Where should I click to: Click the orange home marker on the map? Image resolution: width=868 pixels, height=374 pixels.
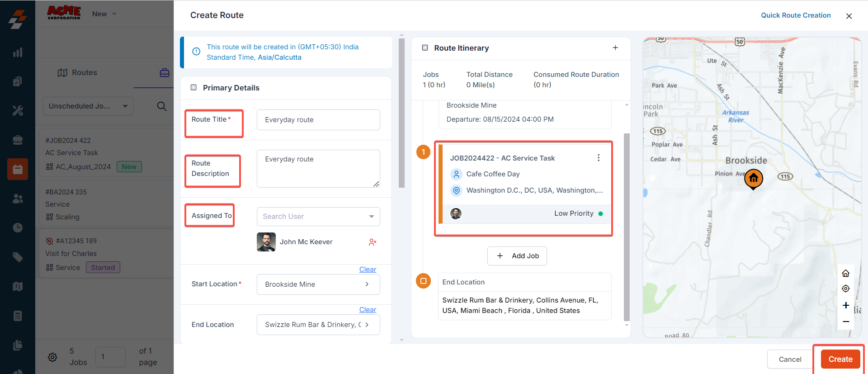(753, 178)
